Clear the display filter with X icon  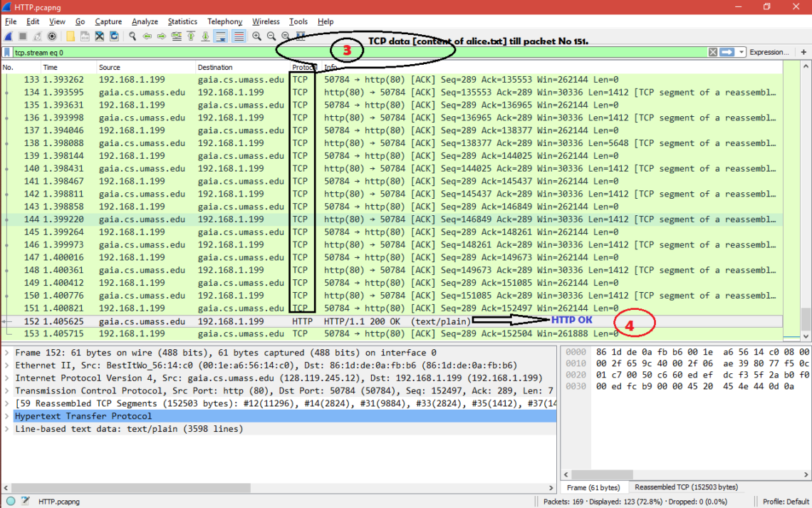pos(713,52)
